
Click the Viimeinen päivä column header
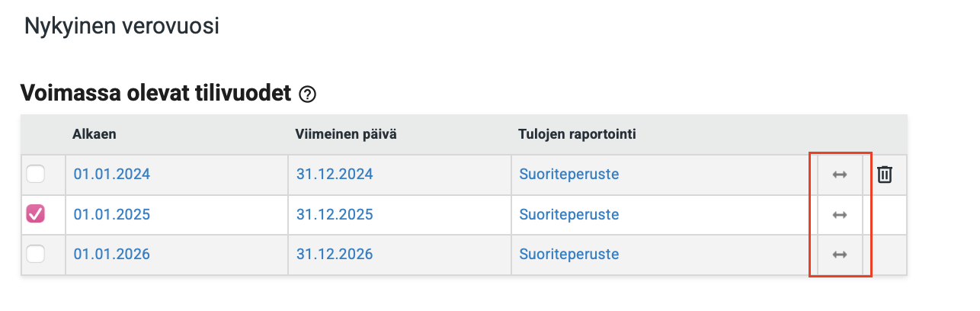click(346, 134)
